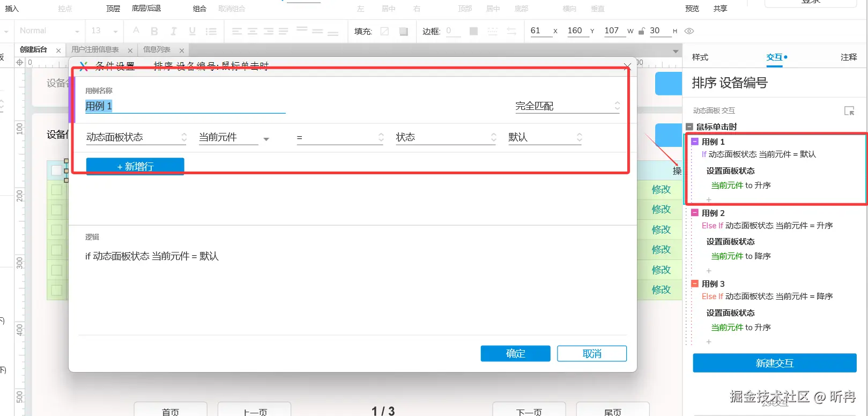The image size is (868, 416).
Task: Open the equals operator dropdown
Action: click(340, 138)
